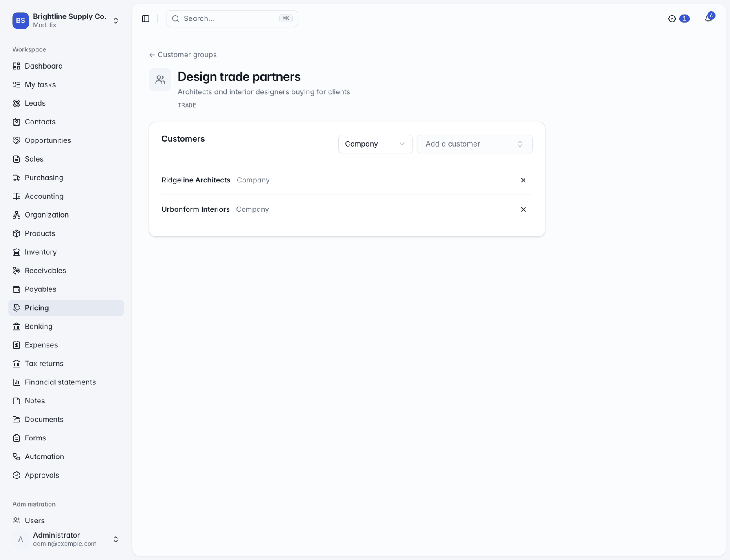Open the notifications bell

(709, 18)
